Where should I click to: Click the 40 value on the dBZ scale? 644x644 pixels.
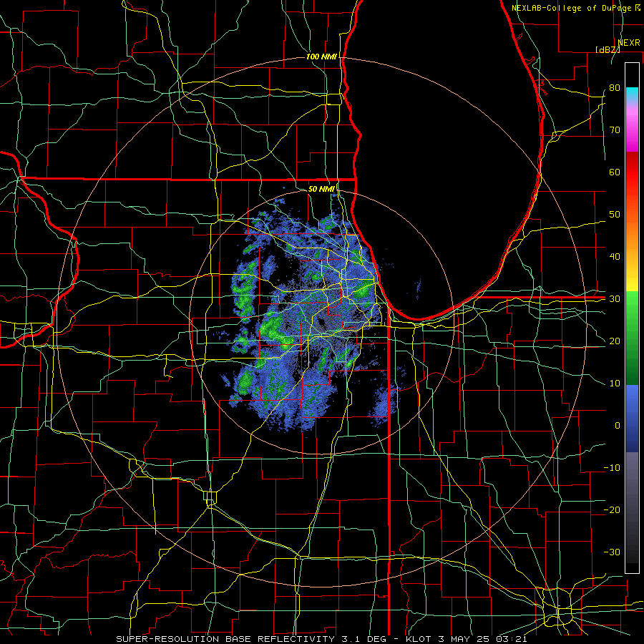[x=615, y=257]
